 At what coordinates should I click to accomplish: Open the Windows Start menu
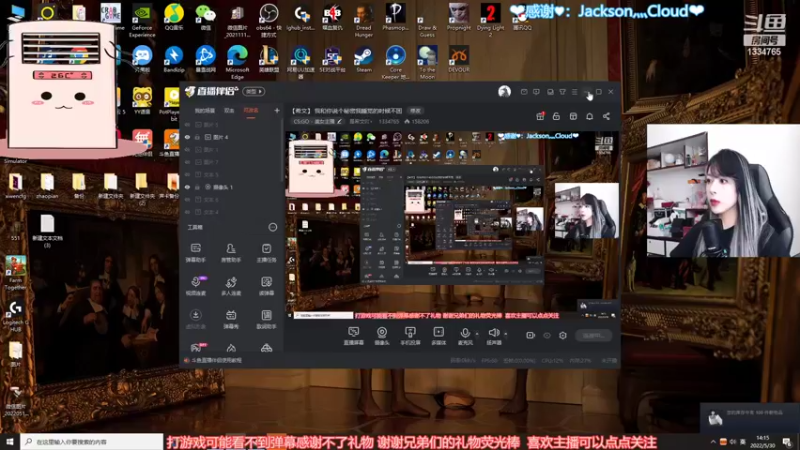[10, 442]
